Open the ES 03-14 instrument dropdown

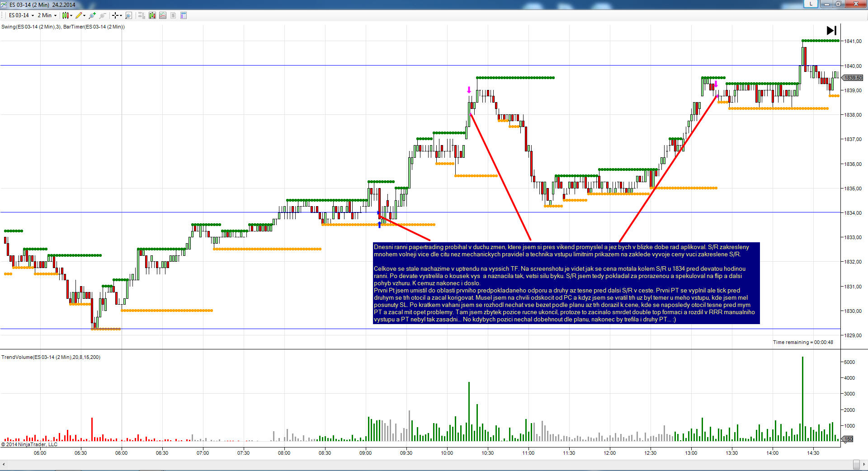tap(21, 15)
